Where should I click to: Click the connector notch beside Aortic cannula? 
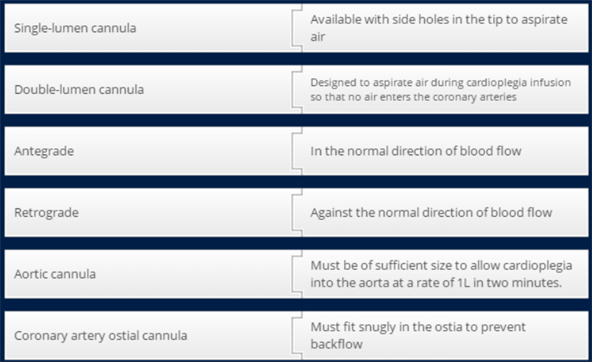[297, 274]
